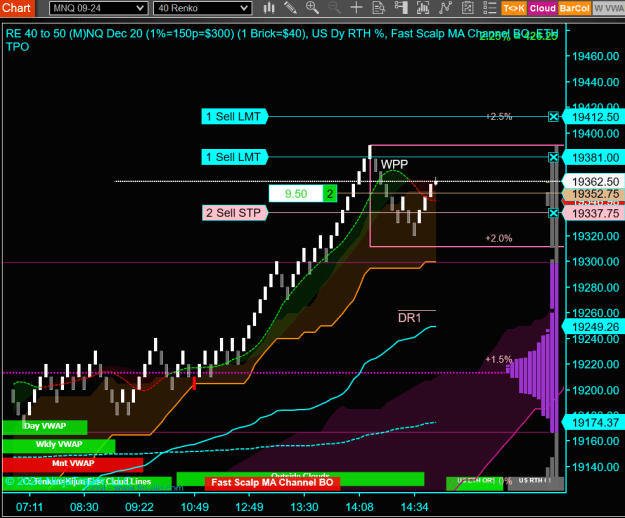Open the strategies line-graph icon
The height and width of the screenshot is (518, 625).
[x=445, y=8]
